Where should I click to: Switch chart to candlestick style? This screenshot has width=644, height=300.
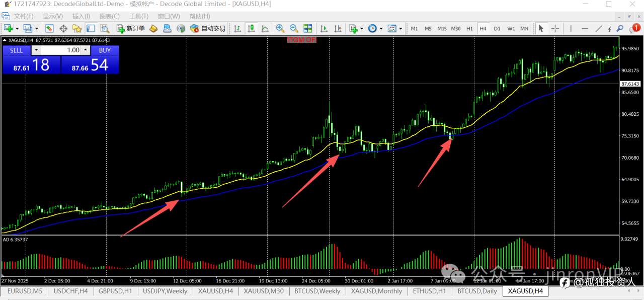click(x=251, y=29)
